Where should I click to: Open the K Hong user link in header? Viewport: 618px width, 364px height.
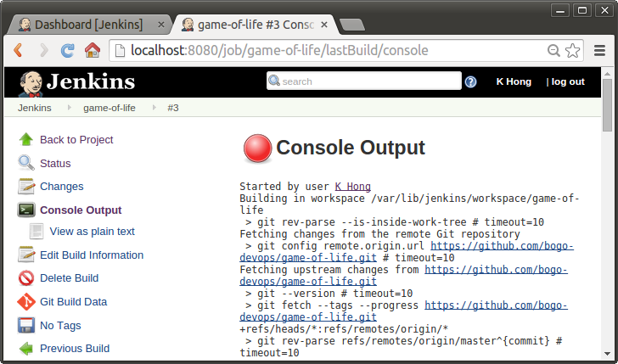[x=514, y=81]
